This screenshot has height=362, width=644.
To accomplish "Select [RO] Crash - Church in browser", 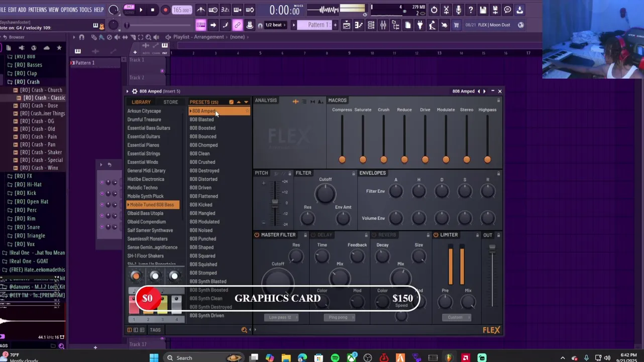I will (41, 90).
